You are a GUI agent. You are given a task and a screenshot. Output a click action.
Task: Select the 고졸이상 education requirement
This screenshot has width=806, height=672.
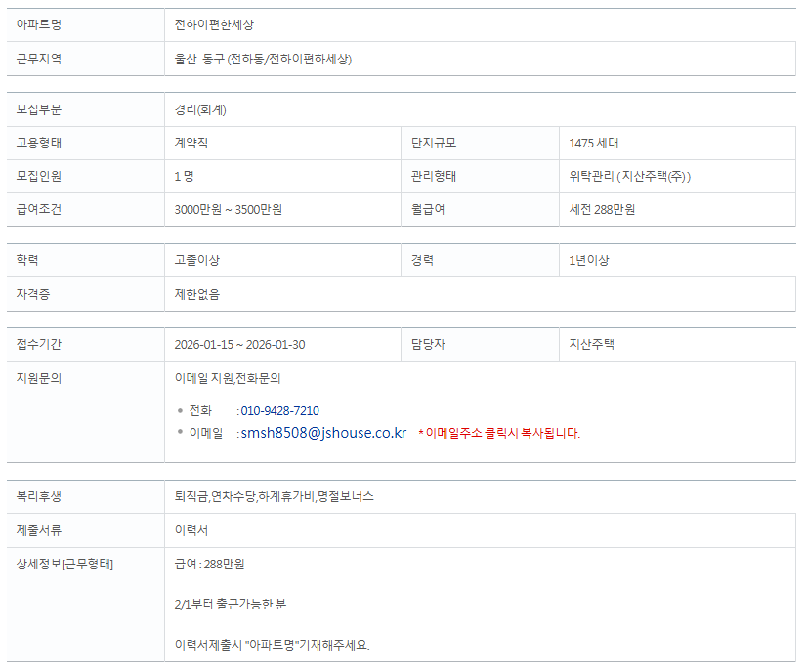(x=197, y=260)
